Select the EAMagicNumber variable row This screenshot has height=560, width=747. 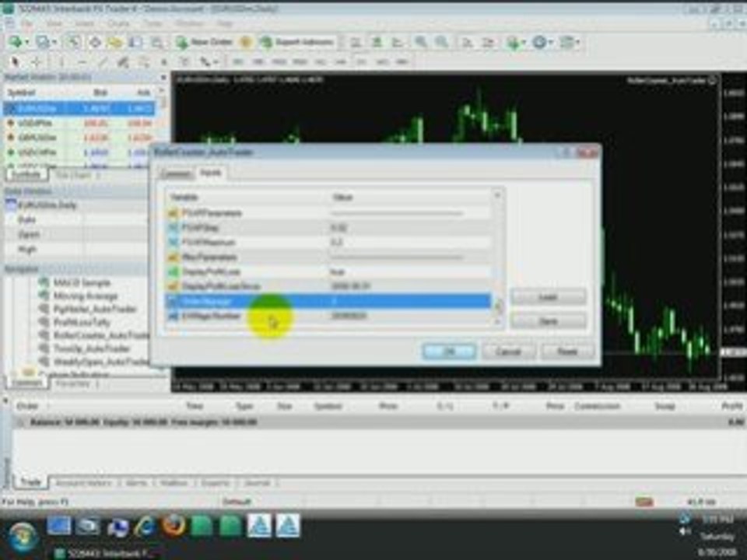(328, 316)
